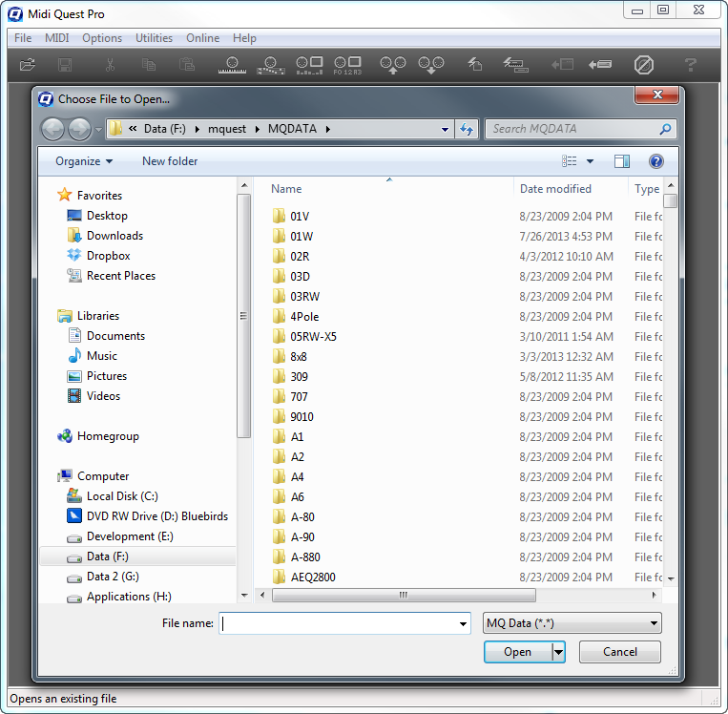Viewport: 728px width, 714px height.
Task: Click the navigation pane scrollbar thumb
Action: pyautogui.click(x=243, y=316)
